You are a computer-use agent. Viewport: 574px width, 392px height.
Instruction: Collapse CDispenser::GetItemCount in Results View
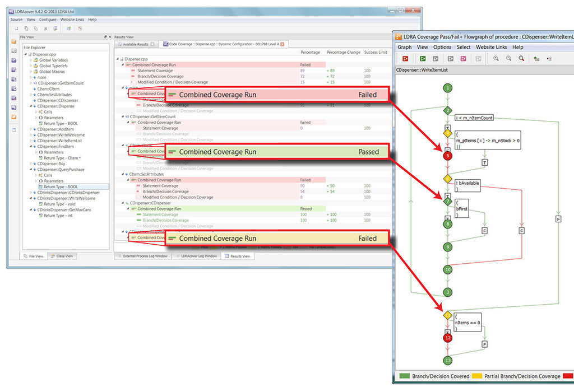click(123, 116)
